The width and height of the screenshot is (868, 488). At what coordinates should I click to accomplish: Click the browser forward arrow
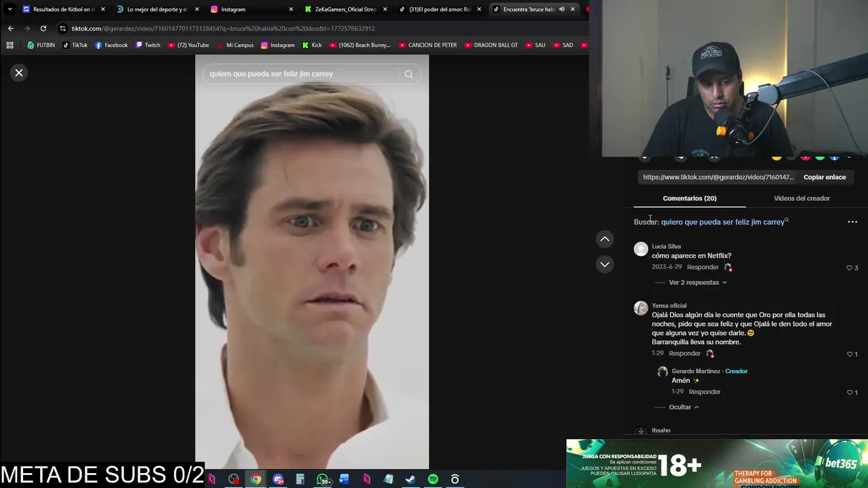(27, 28)
